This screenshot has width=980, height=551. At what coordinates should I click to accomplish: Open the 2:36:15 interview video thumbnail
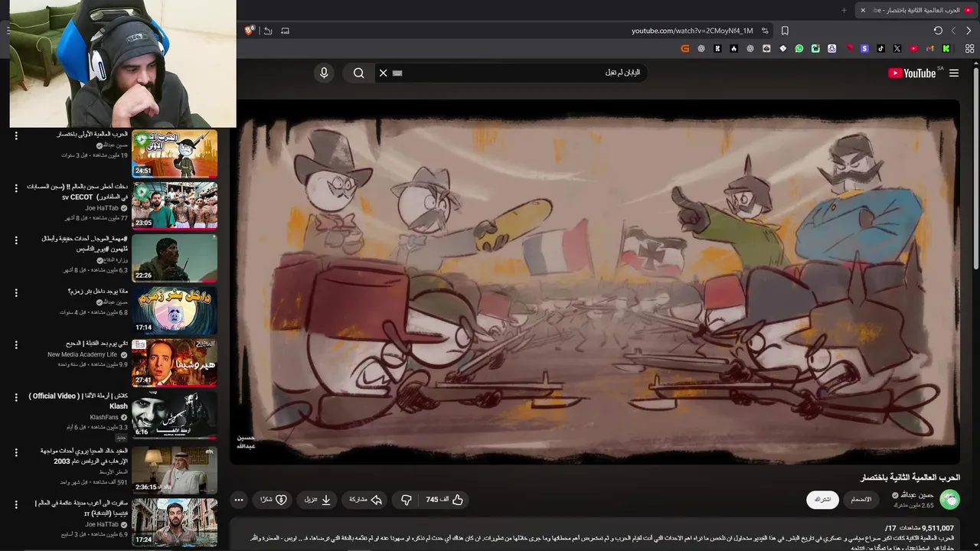point(175,470)
